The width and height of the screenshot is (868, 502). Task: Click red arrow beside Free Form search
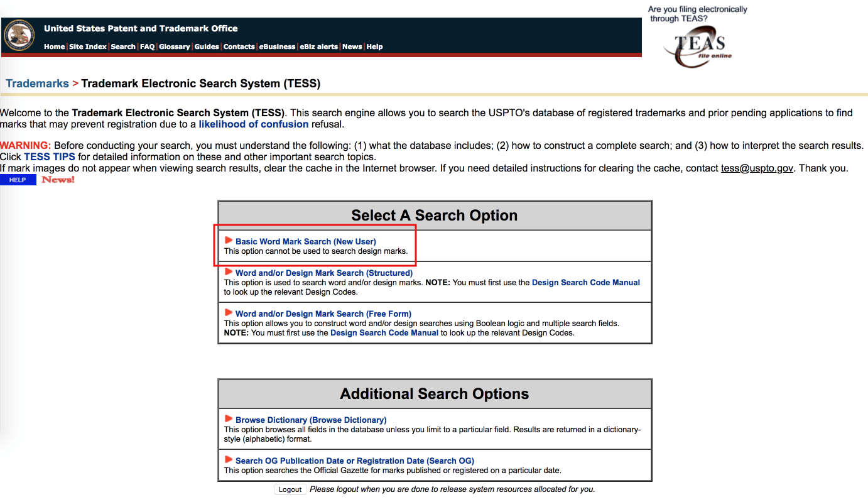[229, 313]
